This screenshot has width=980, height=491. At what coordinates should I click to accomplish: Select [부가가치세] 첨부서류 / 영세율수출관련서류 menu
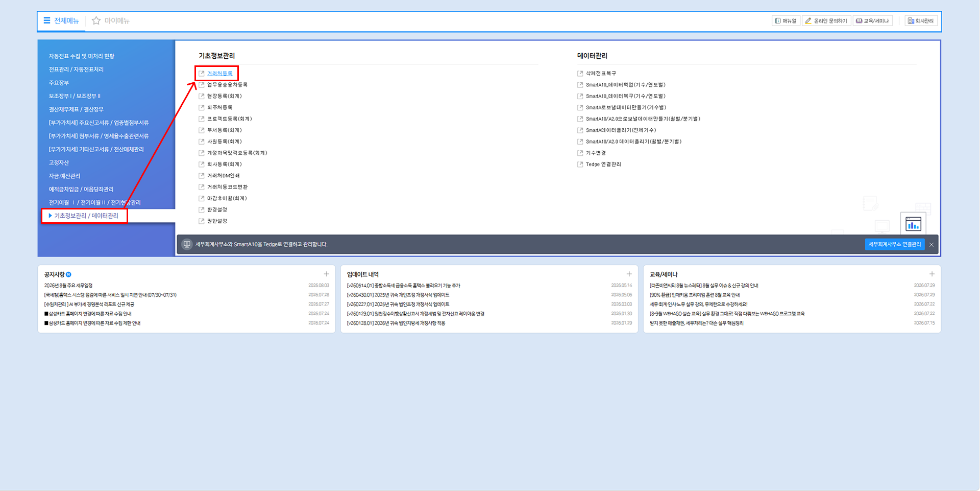(99, 136)
